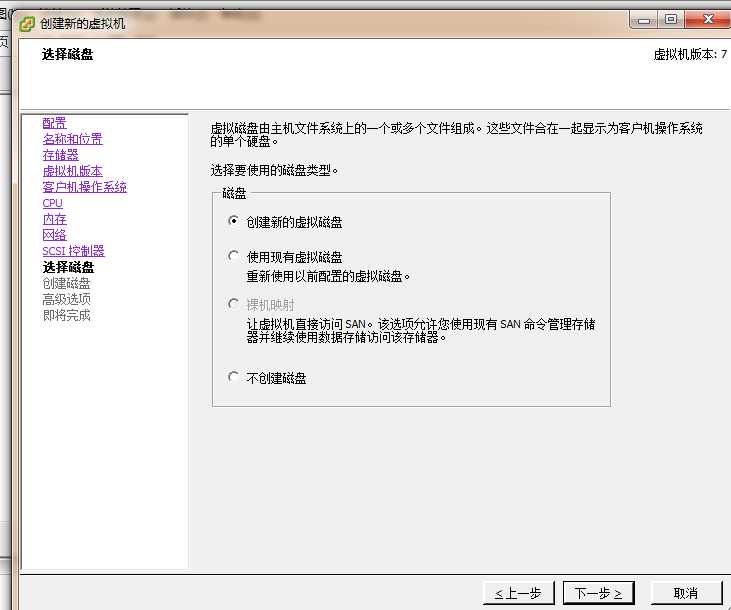Cancel the wizard with 取消

[x=686, y=593]
